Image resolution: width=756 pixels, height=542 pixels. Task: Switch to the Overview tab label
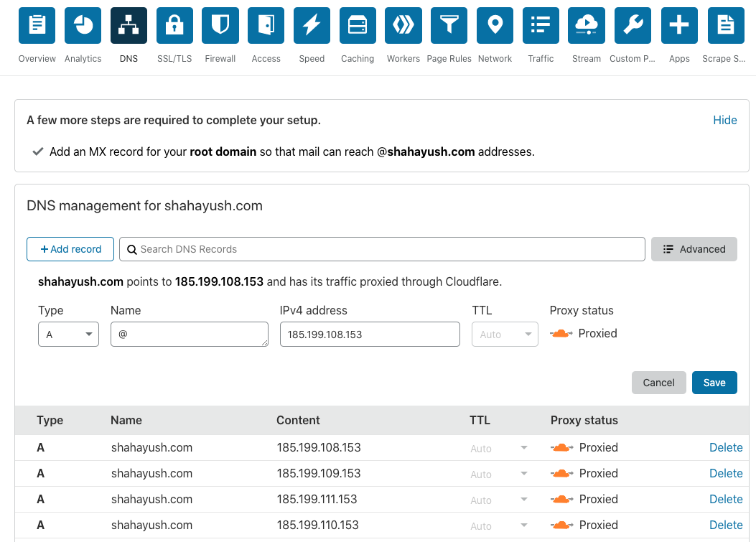(x=37, y=59)
